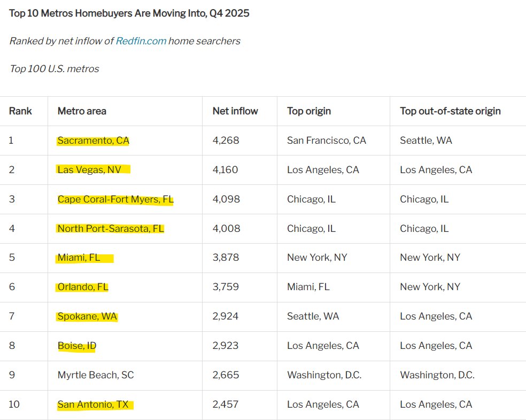Click the 'Rank' column header

pyautogui.click(x=20, y=111)
